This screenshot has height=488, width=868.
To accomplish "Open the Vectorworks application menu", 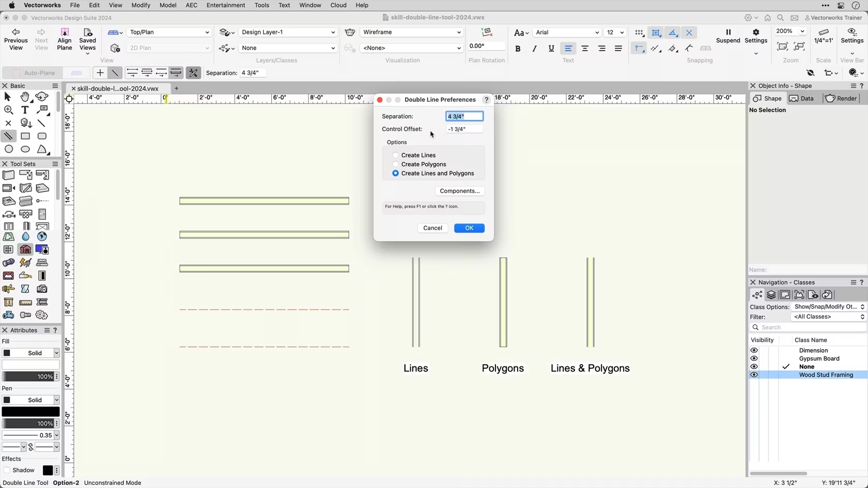I will (42, 5).
